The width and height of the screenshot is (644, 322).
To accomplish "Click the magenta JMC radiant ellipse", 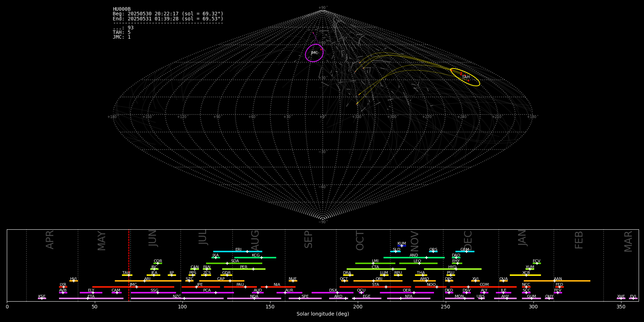I will pyautogui.click(x=314, y=53).
